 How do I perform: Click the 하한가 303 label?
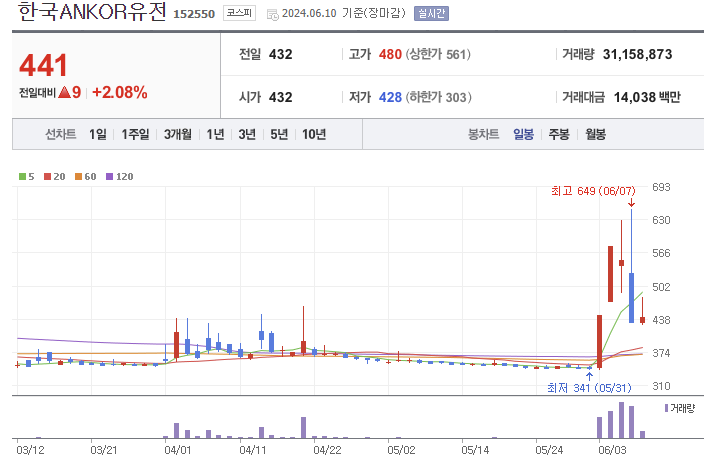click(x=439, y=97)
